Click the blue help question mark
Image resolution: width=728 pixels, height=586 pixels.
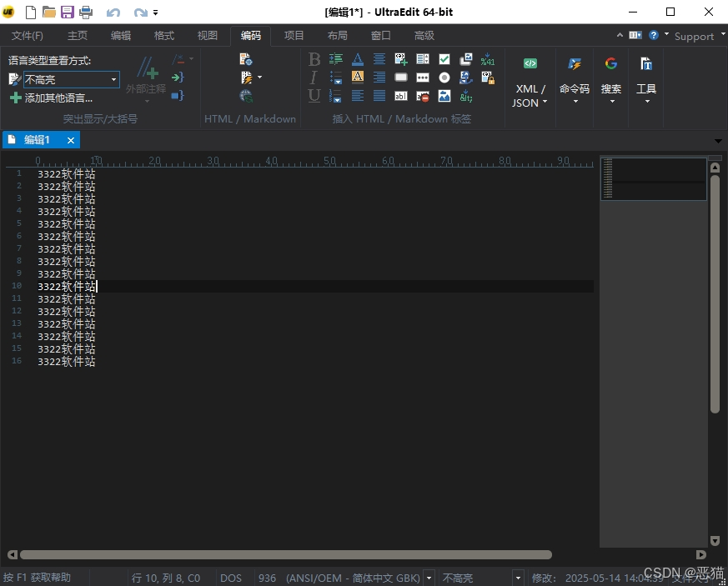(x=654, y=35)
